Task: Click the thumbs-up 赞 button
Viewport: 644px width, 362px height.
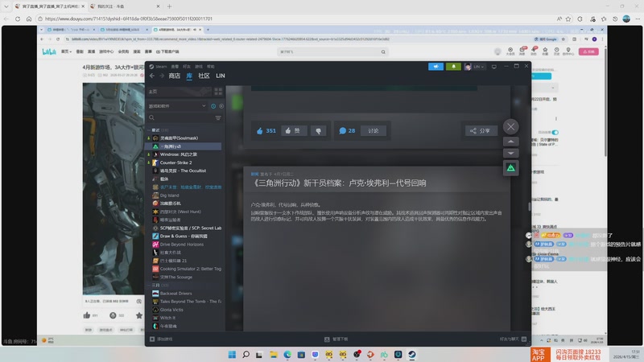Action: 294,131
